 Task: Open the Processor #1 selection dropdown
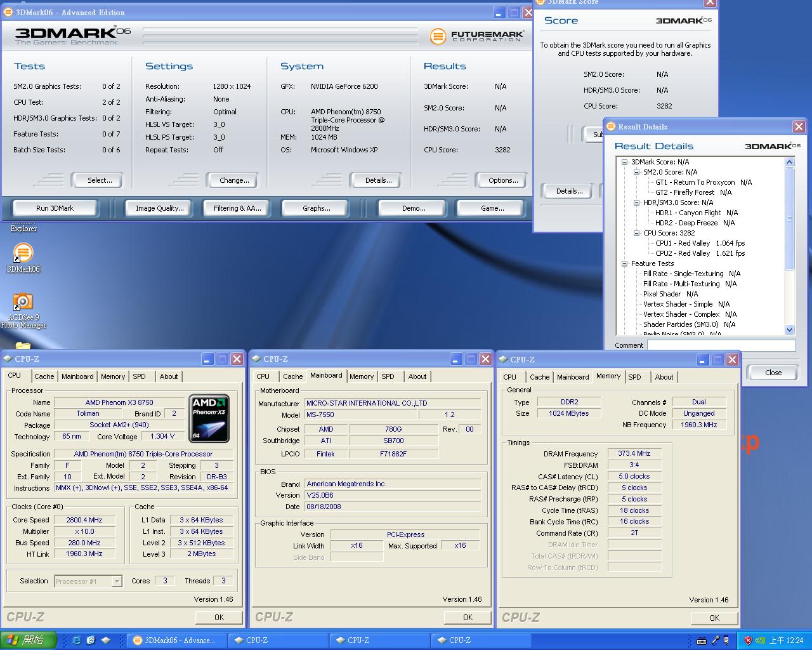pyautogui.click(x=117, y=581)
